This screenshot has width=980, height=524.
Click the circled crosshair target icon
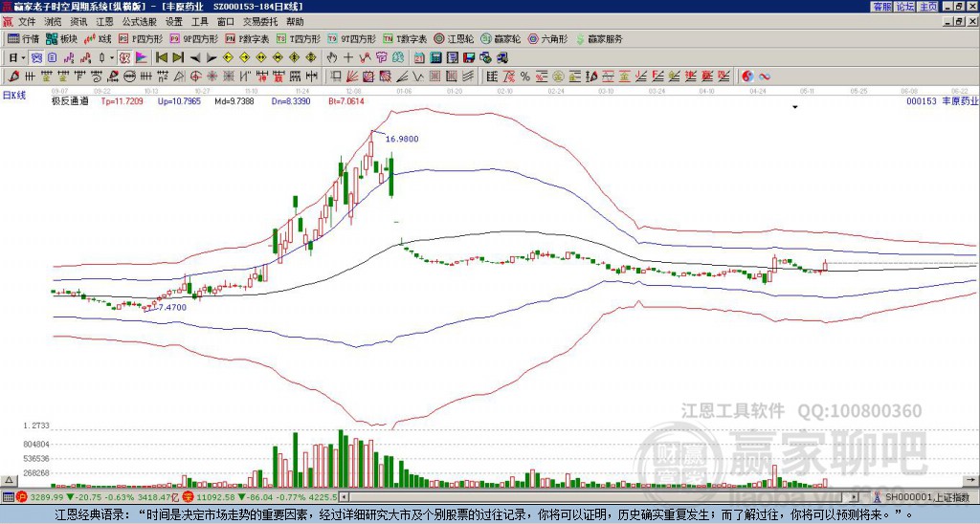(x=195, y=76)
